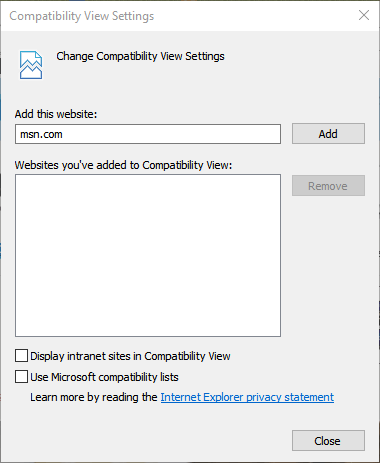Viewport: 380px width, 463px height.
Task: Click the Websites you've added label
Action: tap(123, 165)
